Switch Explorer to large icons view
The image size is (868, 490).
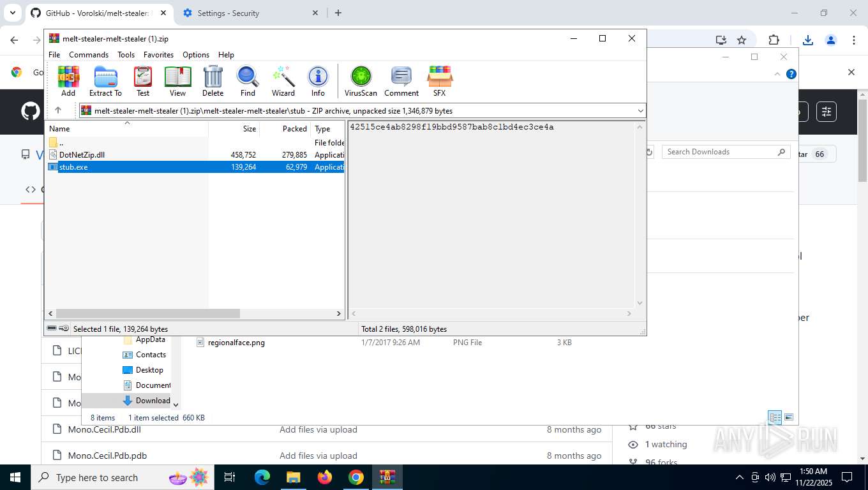coord(789,418)
